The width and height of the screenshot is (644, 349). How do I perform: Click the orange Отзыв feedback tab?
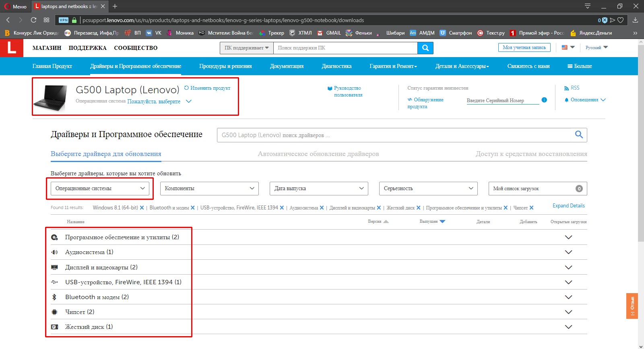coord(632,306)
